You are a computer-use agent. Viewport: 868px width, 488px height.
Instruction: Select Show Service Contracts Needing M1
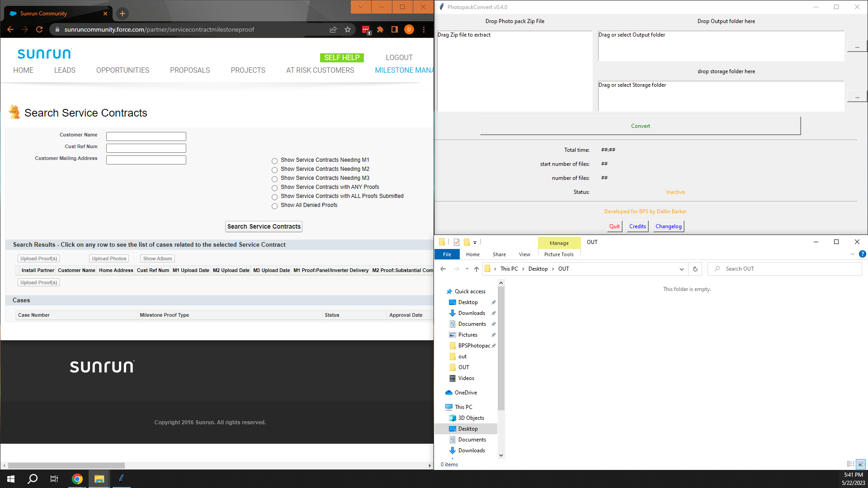pos(274,161)
